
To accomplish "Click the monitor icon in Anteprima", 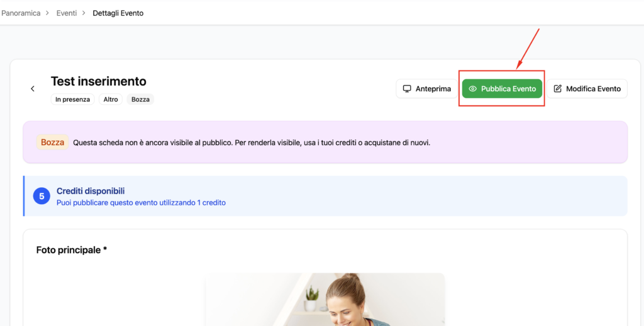I will pos(407,89).
